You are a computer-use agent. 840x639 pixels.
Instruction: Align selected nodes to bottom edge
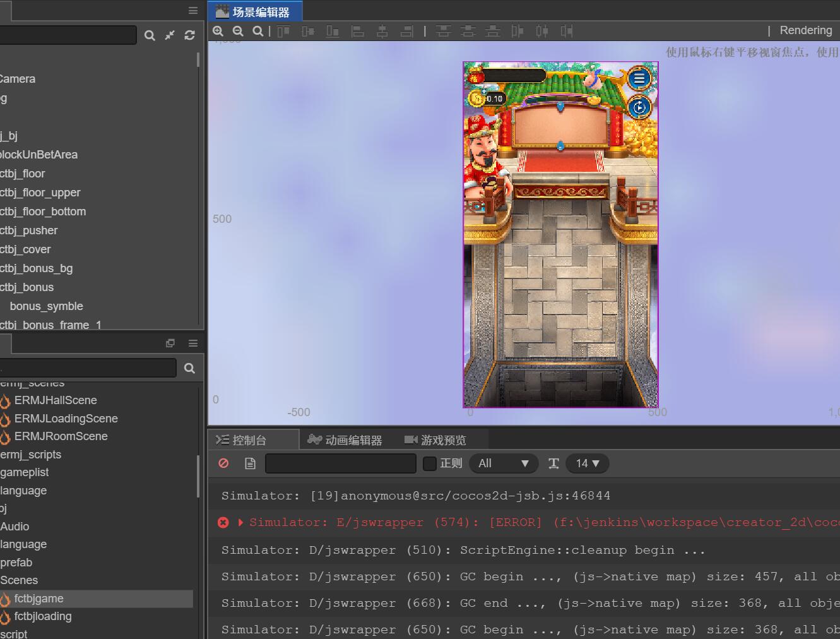click(333, 31)
